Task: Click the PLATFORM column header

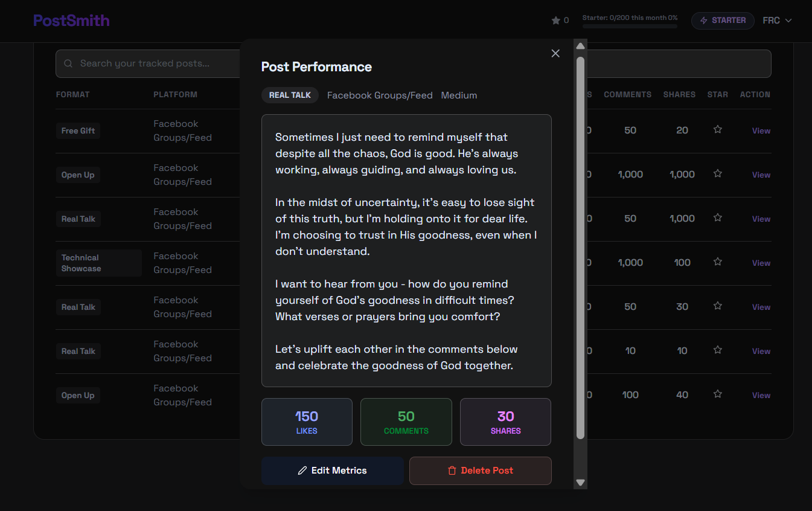Action: click(x=175, y=95)
